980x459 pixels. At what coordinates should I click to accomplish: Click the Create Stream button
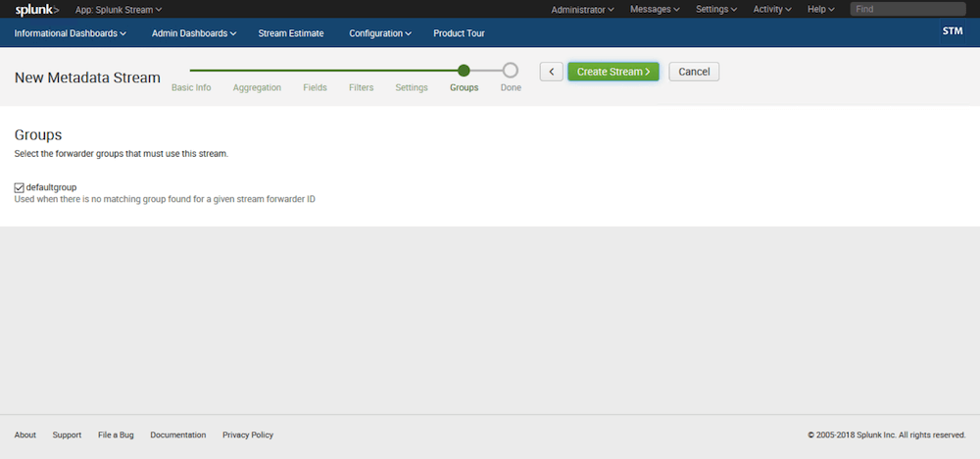click(x=613, y=72)
